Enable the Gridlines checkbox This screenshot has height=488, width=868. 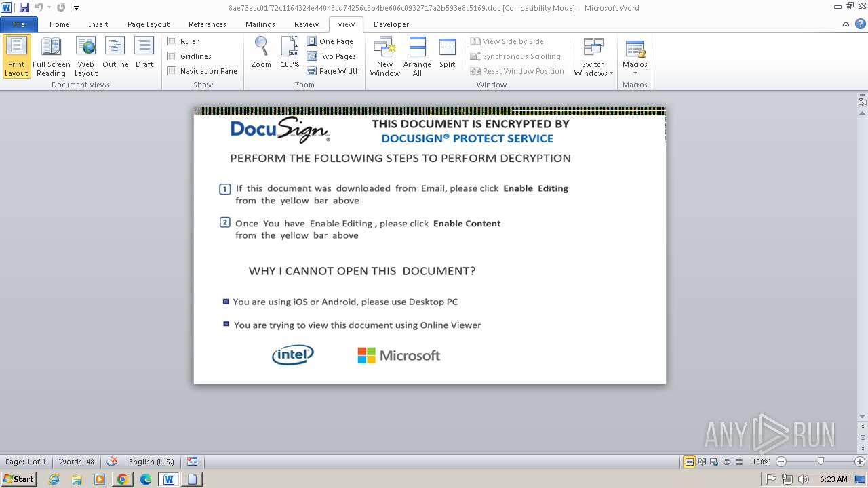(172, 56)
